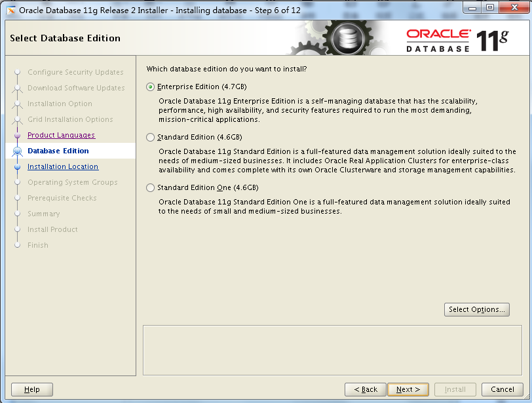The image size is (532, 403).
Task: Click the Database Edition step marker icon
Action: (17, 151)
